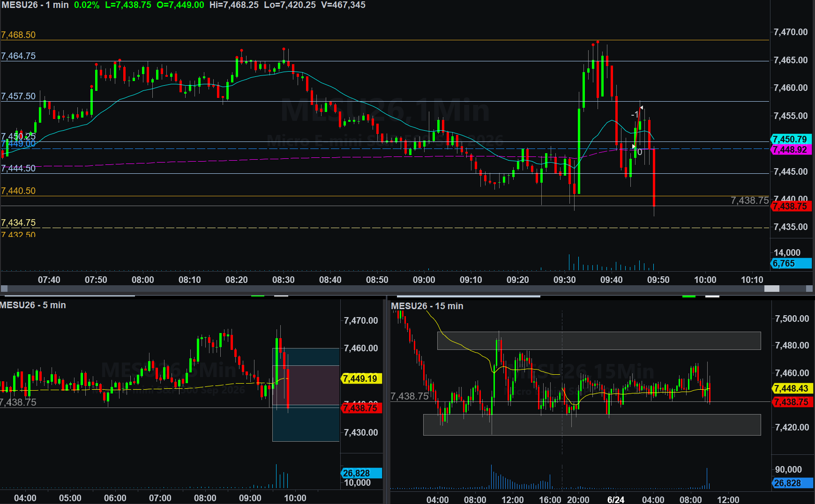Click the 08:30 time label on 1 min axis
Screen dimensions: 815x504
coord(284,280)
